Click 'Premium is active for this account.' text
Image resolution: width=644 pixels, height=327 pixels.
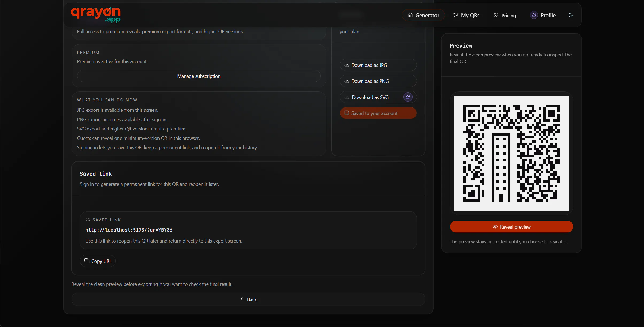pos(112,61)
